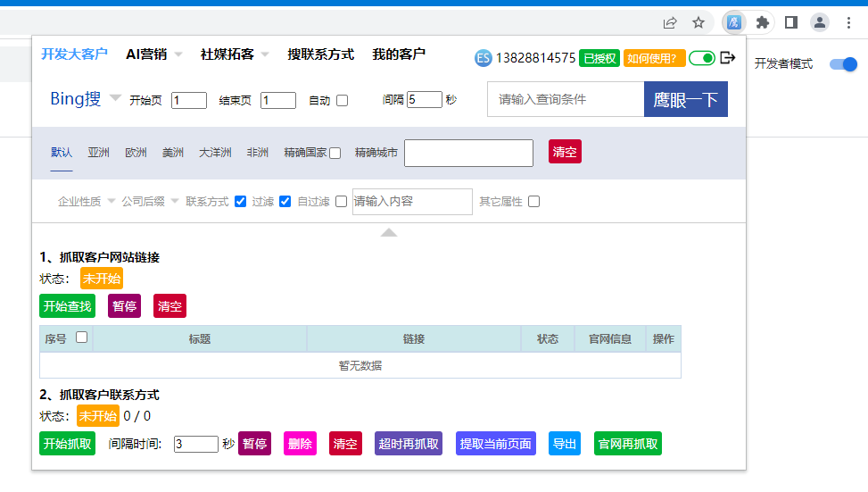
Task: Open the Chrome profile avatar icon
Action: coord(819,22)
